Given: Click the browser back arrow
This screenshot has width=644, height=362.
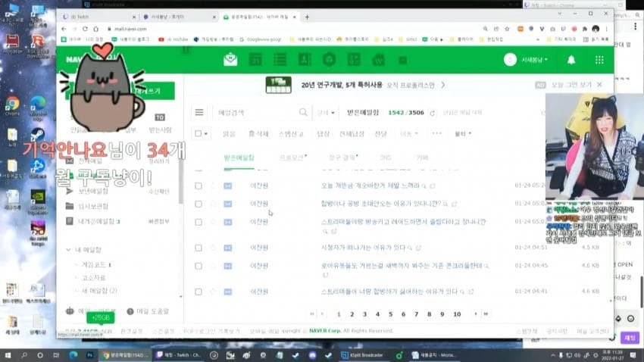Looking at the screenshot, I should point(64,29).
